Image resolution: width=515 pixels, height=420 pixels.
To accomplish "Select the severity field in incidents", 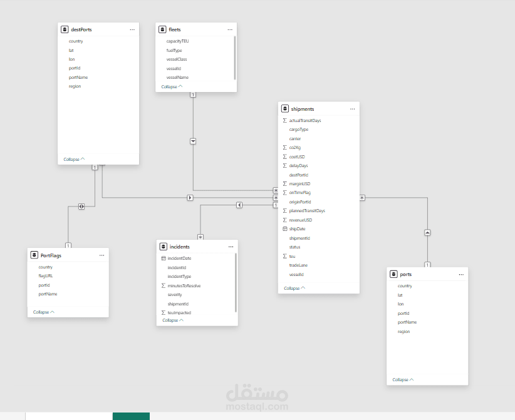I will click(175, 295).
